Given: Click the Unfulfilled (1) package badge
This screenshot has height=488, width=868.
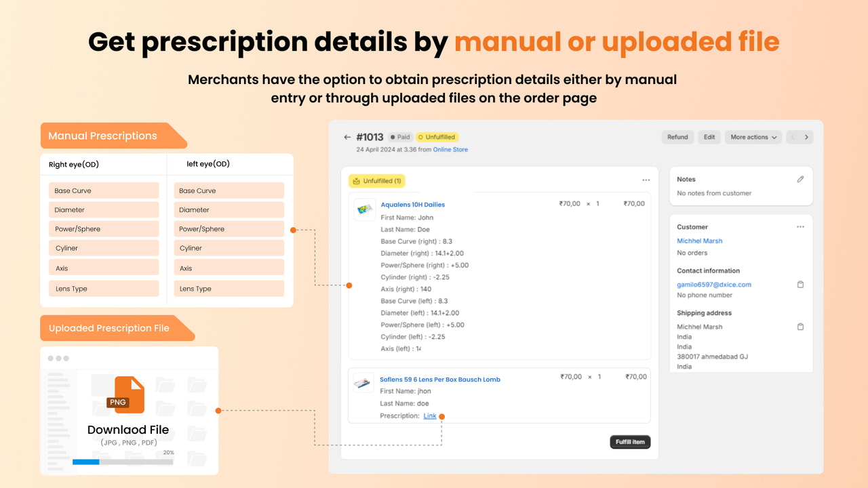Looking at the screenshot, I should coord(376,180).
